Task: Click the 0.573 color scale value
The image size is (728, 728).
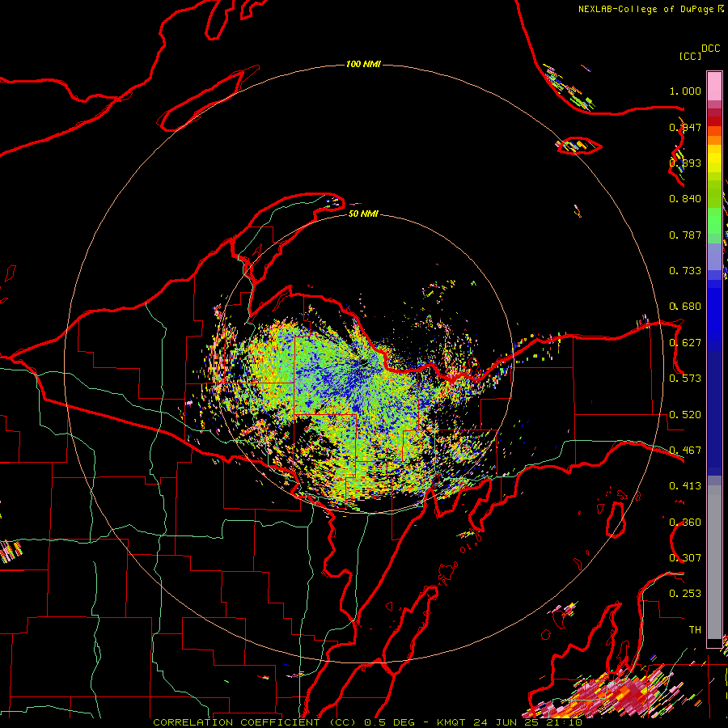Action: [685, 379]
